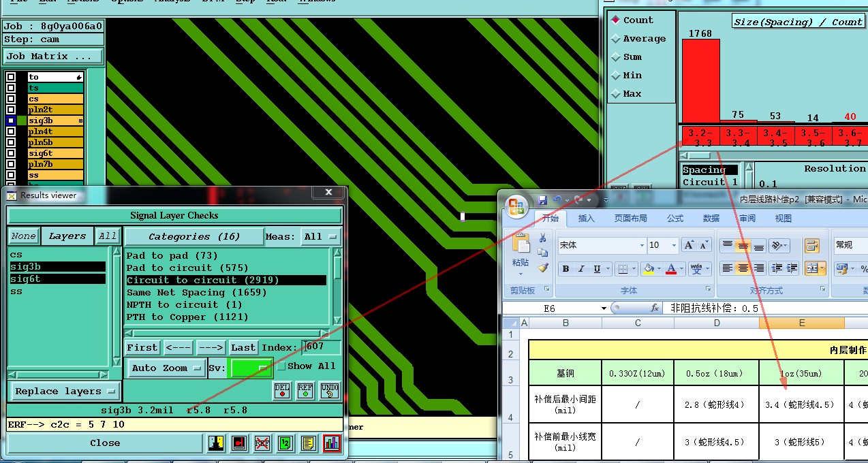This screenshot has height=463, width=868.
Task: Open the Sv green color dropdown
Action: [x=251, y=368]
